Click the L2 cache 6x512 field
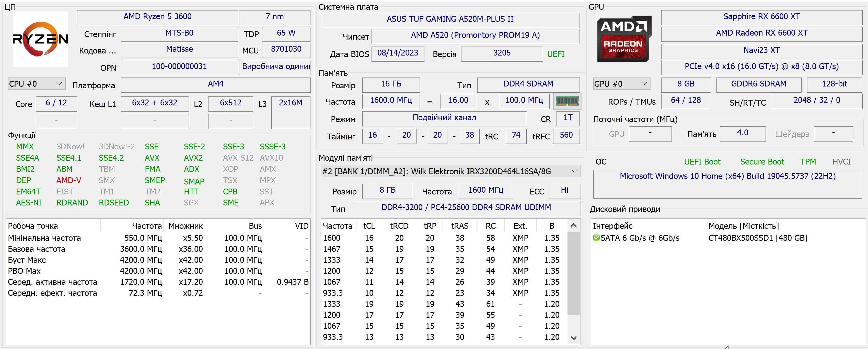Viewport: 868px width, 349px height. point(230,104)
